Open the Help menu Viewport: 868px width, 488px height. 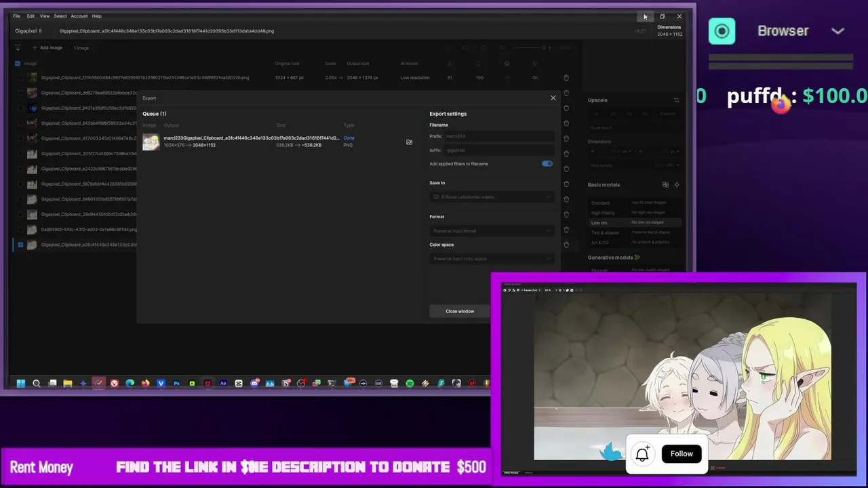point(97,16)
